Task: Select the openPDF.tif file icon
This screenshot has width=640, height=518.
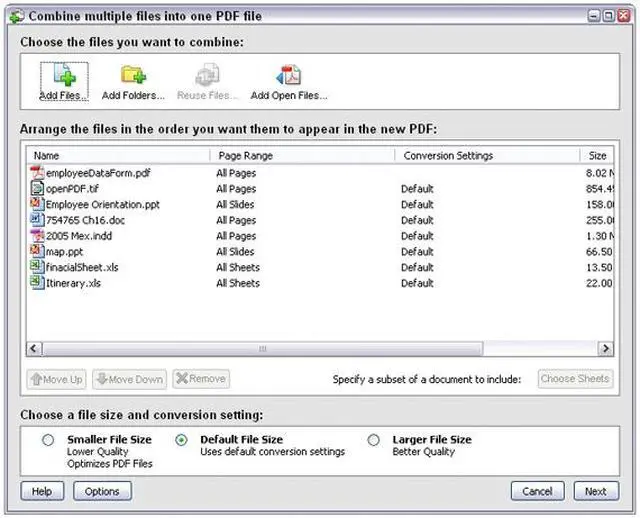Action: [x=37, y=189]
